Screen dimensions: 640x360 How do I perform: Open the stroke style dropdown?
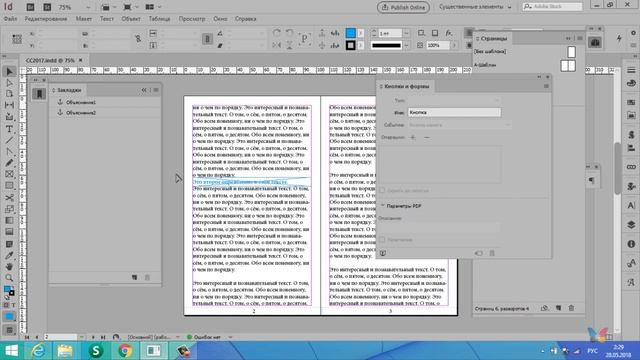pos(406,45)
